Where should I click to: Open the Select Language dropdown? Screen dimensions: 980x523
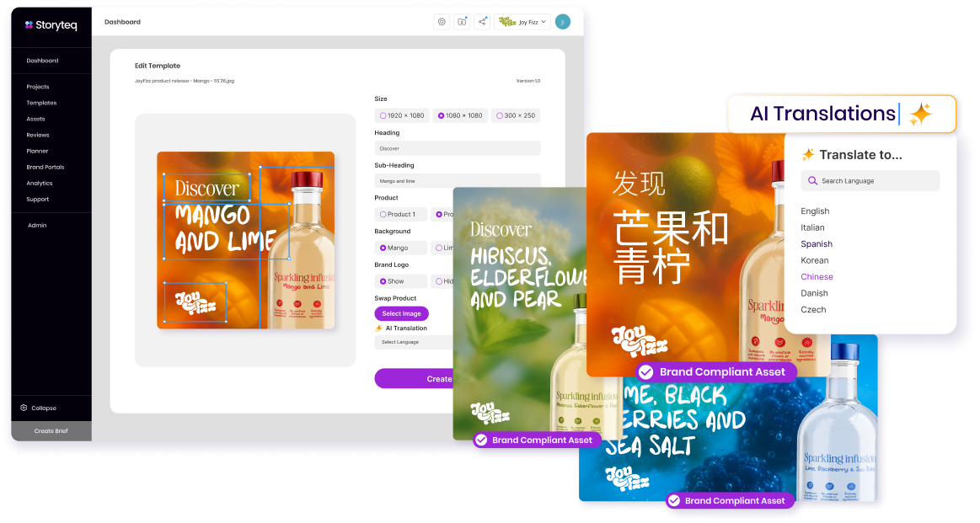pyautogui.click(x=415, y=342)
